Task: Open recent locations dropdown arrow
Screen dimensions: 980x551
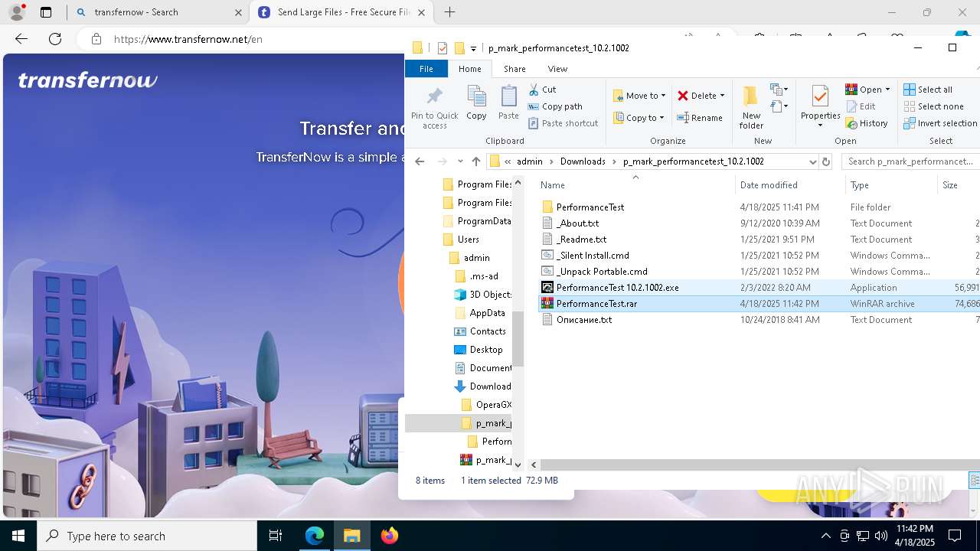Action: (459, 161)
